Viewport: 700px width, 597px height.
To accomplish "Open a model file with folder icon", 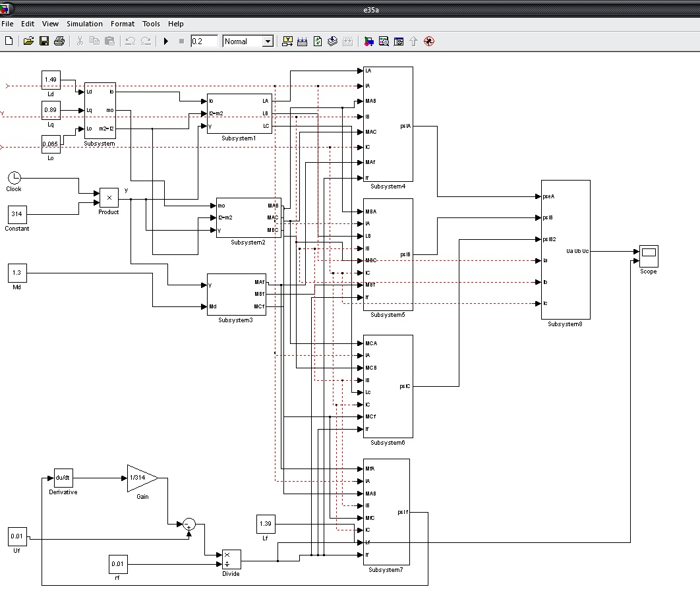I will click(28, 41).
